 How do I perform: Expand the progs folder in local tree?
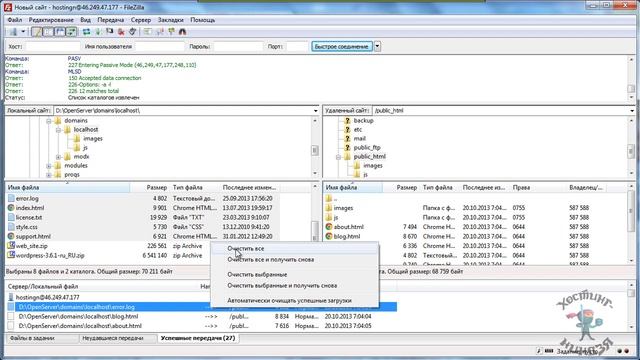(49, 175)
